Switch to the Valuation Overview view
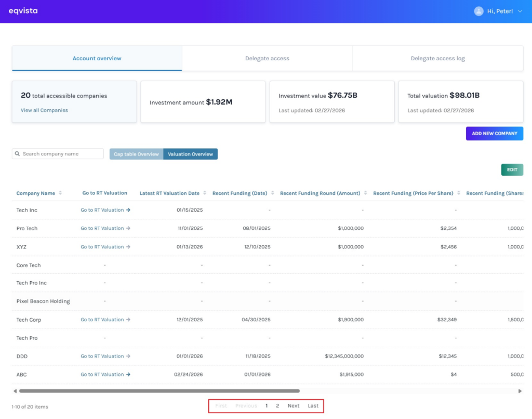The image size is (532, 419). (191, 154)
